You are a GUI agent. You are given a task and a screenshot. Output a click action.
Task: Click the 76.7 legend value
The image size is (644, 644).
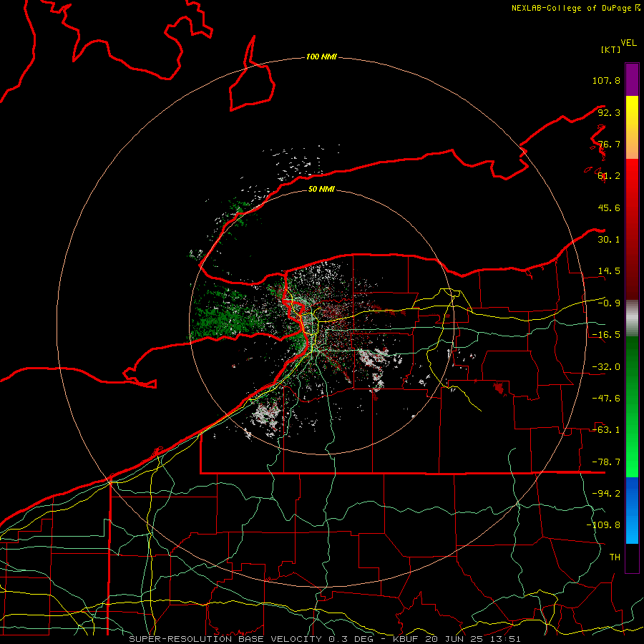click(609, 144)
